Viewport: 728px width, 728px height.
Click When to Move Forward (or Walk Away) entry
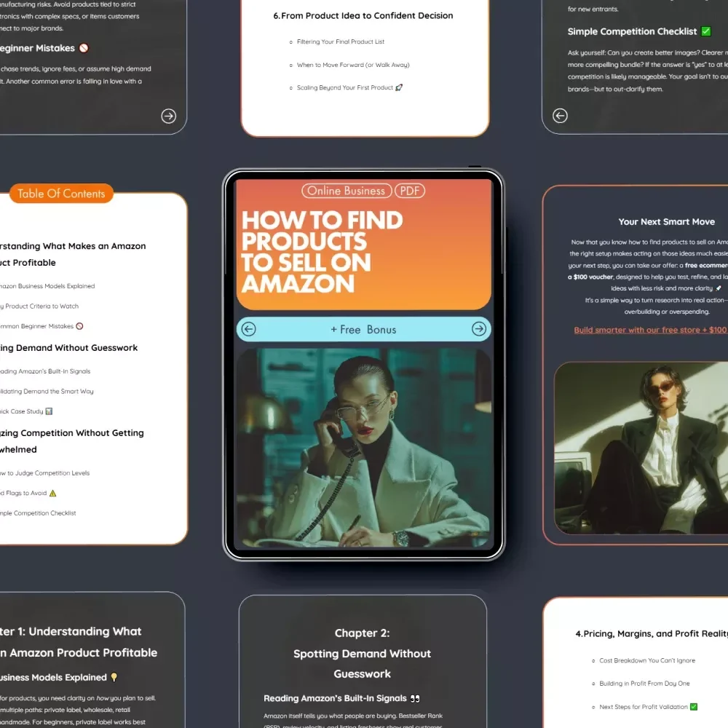[x=353, y=65]
